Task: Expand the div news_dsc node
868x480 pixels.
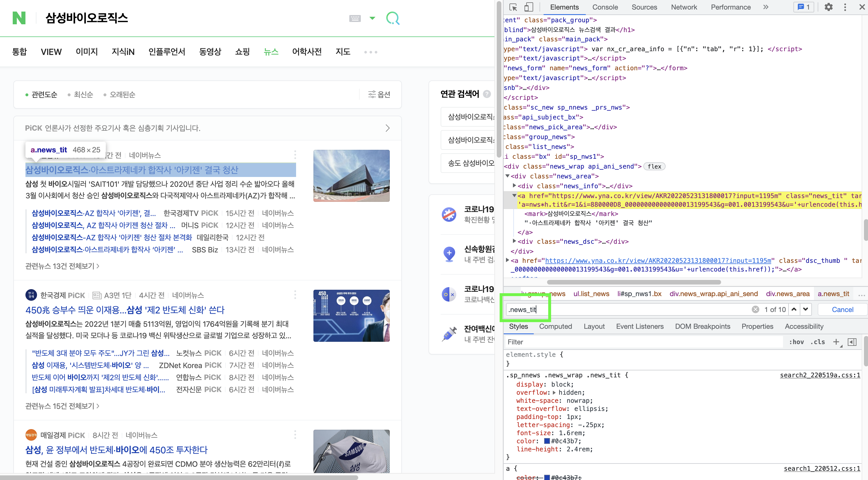Action: [514, 241]
